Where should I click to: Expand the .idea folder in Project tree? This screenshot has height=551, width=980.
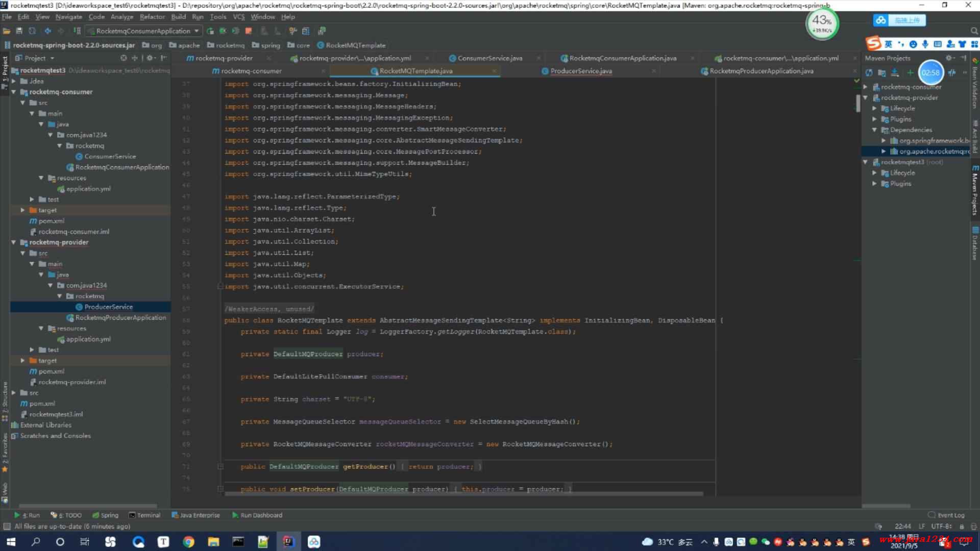[14, 81]
